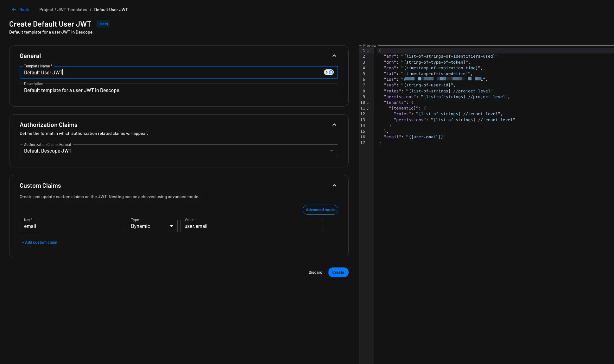Fold preview code at line 1
Image resolution: width=614 pixels, height=364 pixels.
click(x=368, y=51)
